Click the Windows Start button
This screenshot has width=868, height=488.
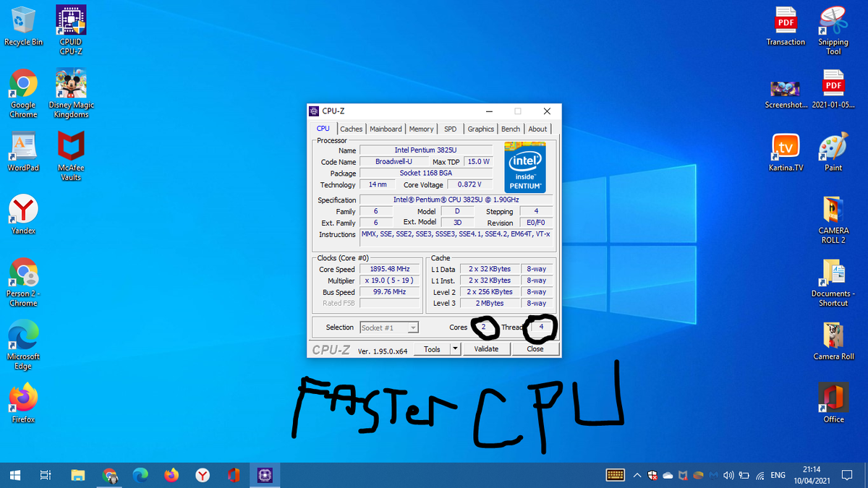[x=15, y=475]
